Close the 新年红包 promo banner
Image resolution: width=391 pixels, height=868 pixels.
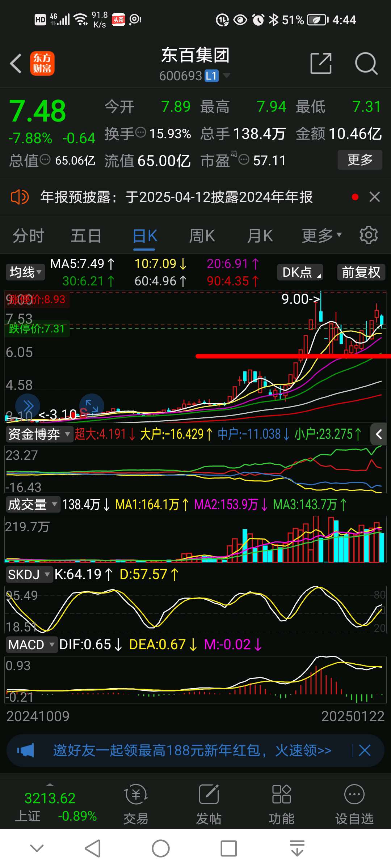[x=365, y=750]
